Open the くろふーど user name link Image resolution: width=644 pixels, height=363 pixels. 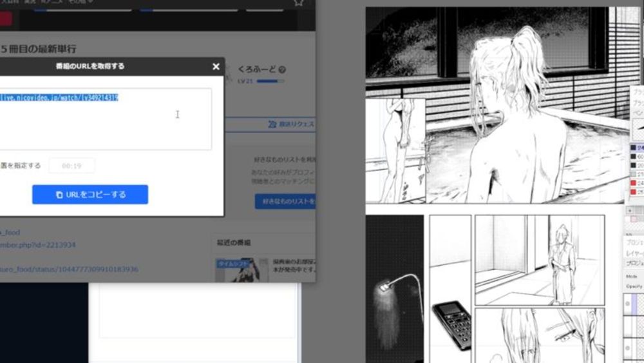click(257, 70)
